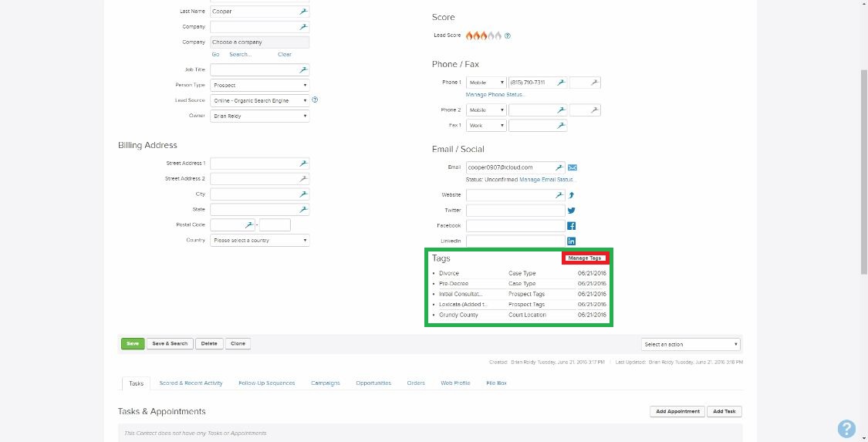Viewport: 868px width, 442px height.
Task: Click pin icon in Phone 1 number field
Action: pos(561,83)
